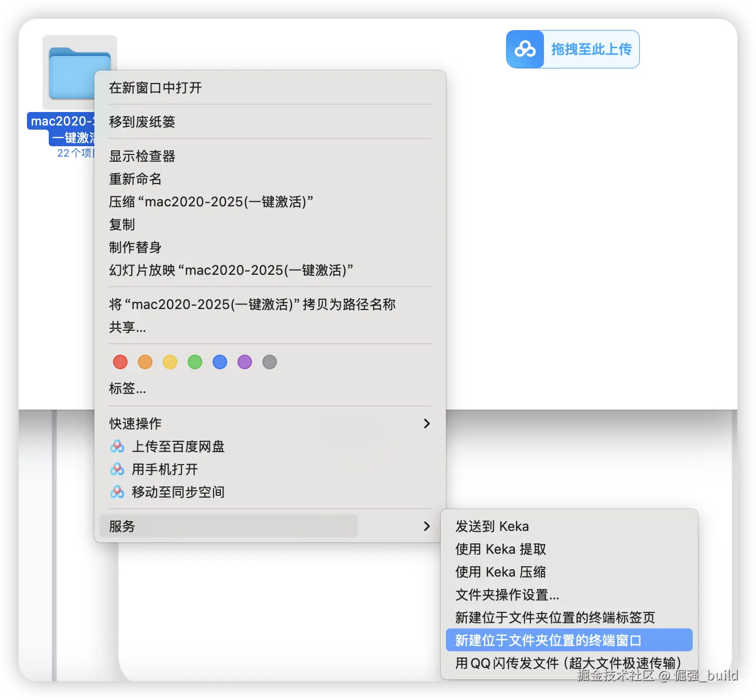The height and width of the screenshot is (700, 756).
Task: Open the 标签… menu item
Action: coord(270,388)
